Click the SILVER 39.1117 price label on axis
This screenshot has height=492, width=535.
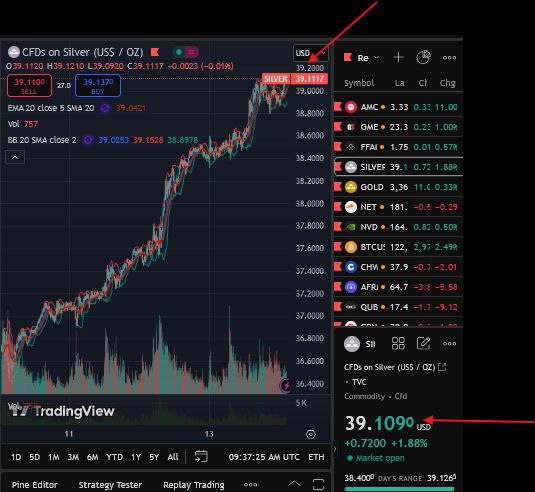(295, 79)
